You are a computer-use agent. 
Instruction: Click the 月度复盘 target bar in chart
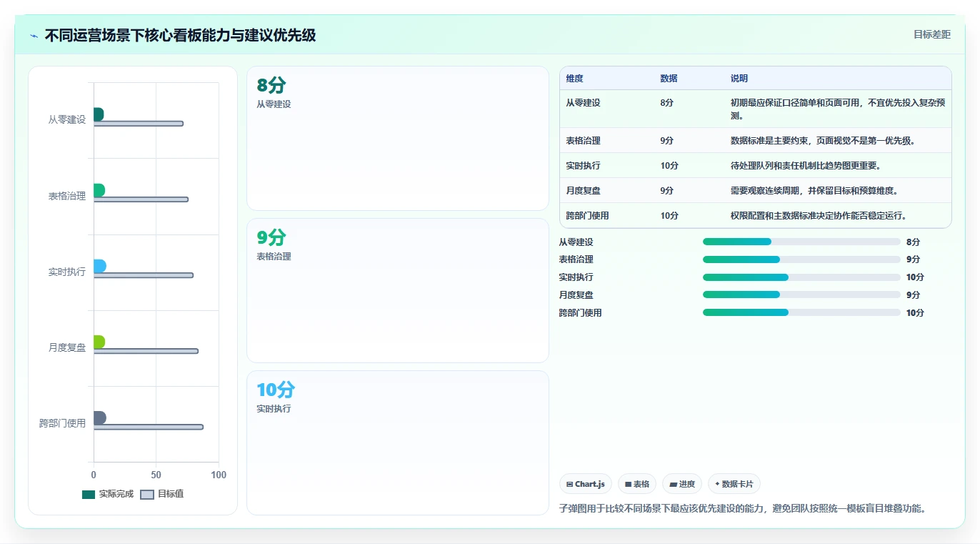[146, 351]
